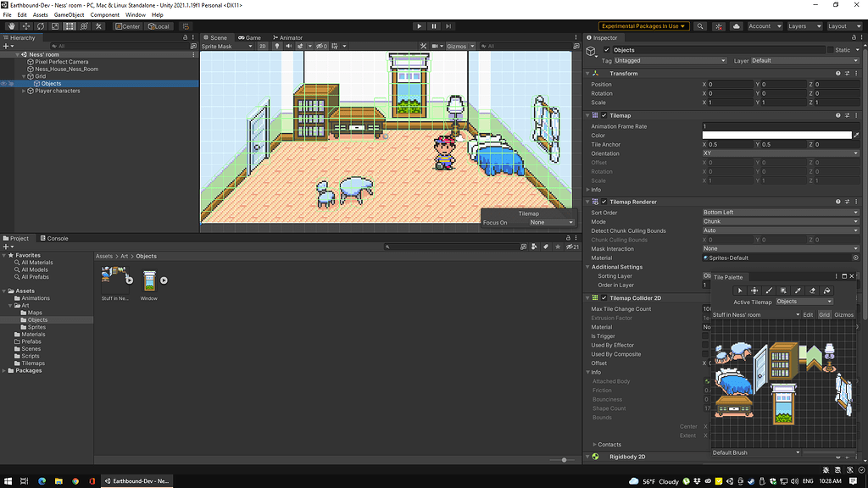Select the Eraser in the Tile Palette
The width and height of the screenshot is (868, 488).
pos(812,292)
